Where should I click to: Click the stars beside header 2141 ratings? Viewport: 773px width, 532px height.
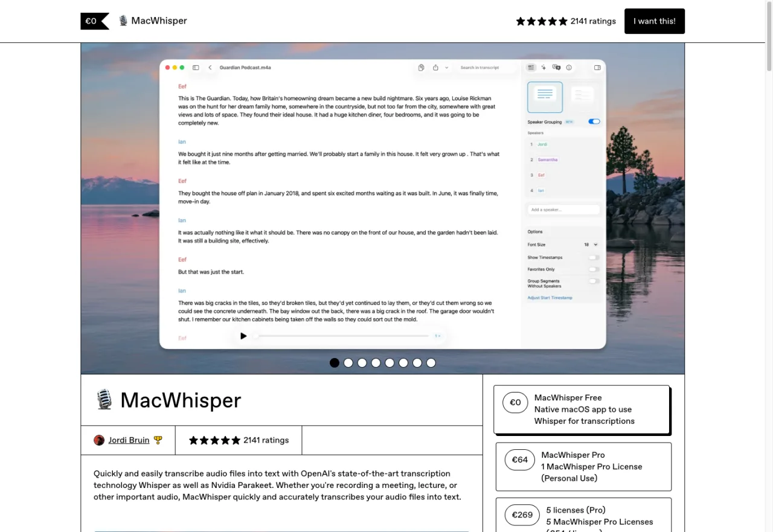(x=542, y=21)
